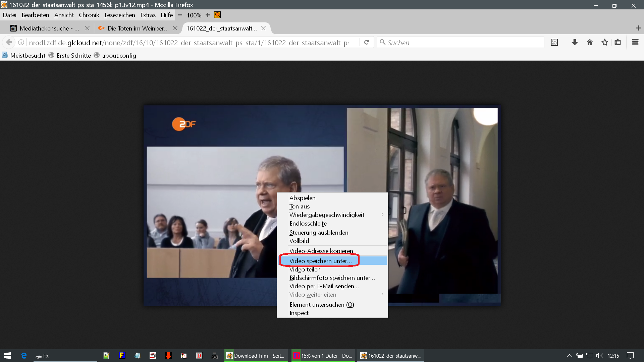Expand the Wiedergabegeschwindigkeit submenu
The height and width of the screenshot is (362, 644).
382,215
